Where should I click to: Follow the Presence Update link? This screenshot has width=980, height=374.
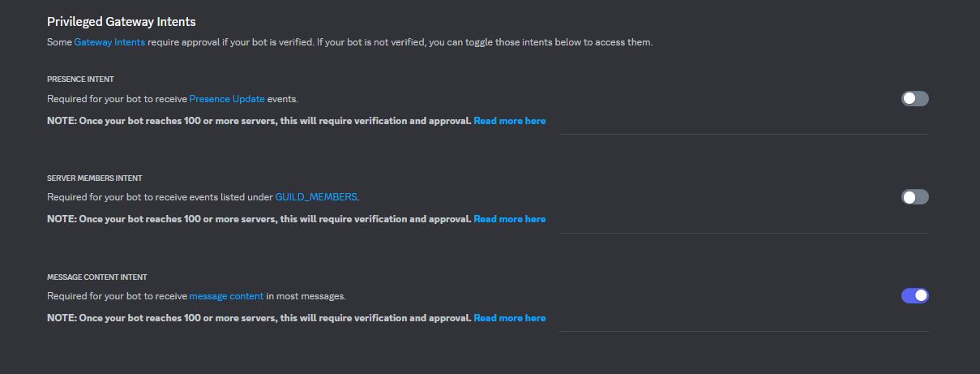tap(227, 99)
